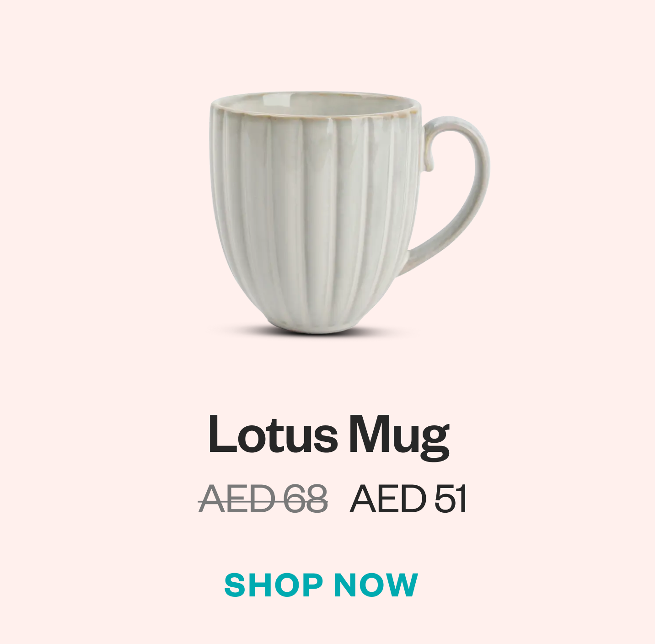This screenshot has width=655, height=644.
Task: Select the Lotus Mug product image
Action: click(349, 213)
